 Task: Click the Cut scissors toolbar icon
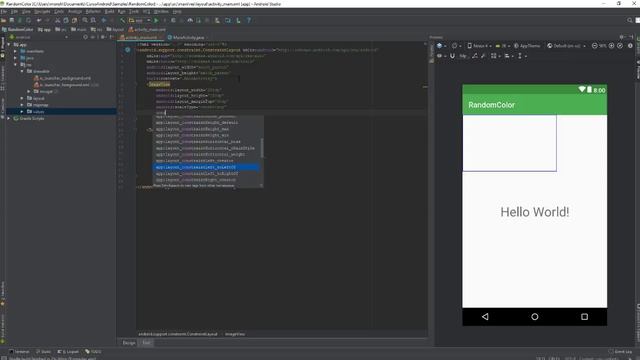(58, 20)
